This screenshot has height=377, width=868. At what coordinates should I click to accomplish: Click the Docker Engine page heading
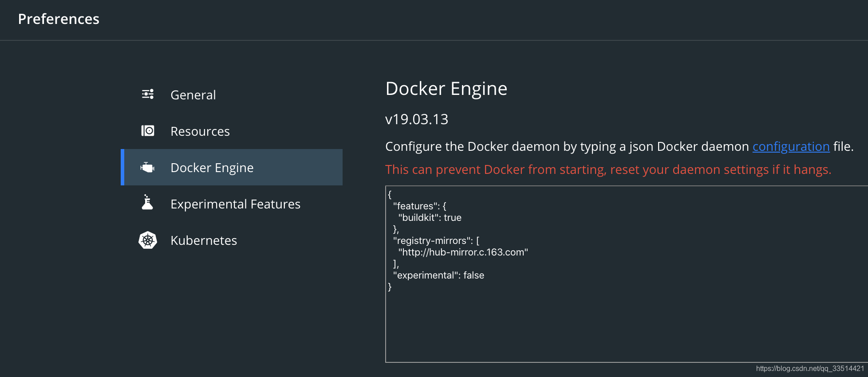[x=446, y=89]
